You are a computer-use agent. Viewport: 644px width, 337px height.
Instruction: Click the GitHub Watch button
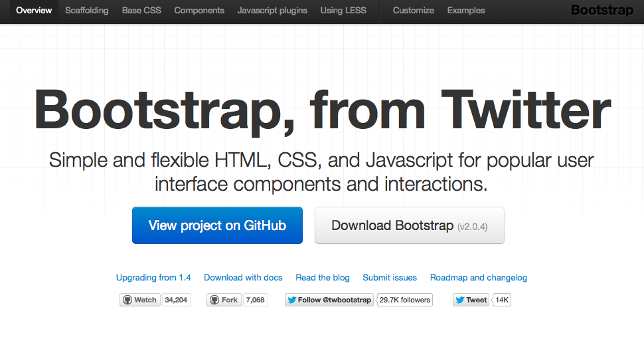click(x=139, y=300)
